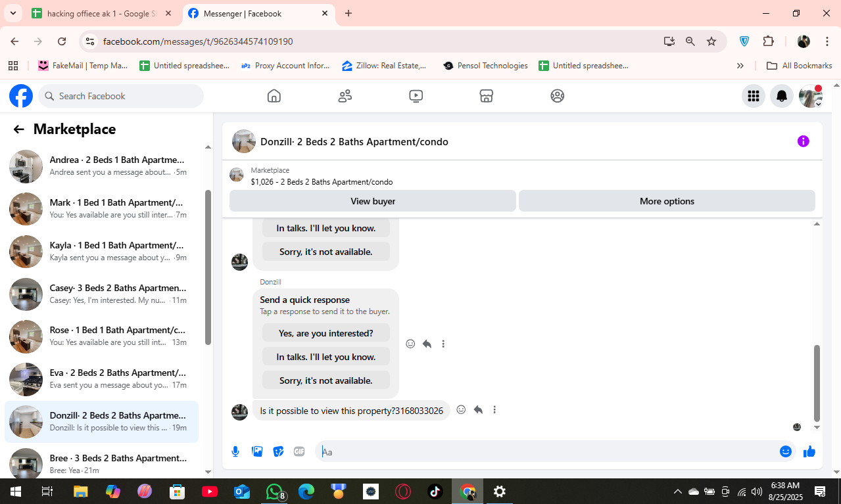Attach a photo using the image icon

pos(257,451)
